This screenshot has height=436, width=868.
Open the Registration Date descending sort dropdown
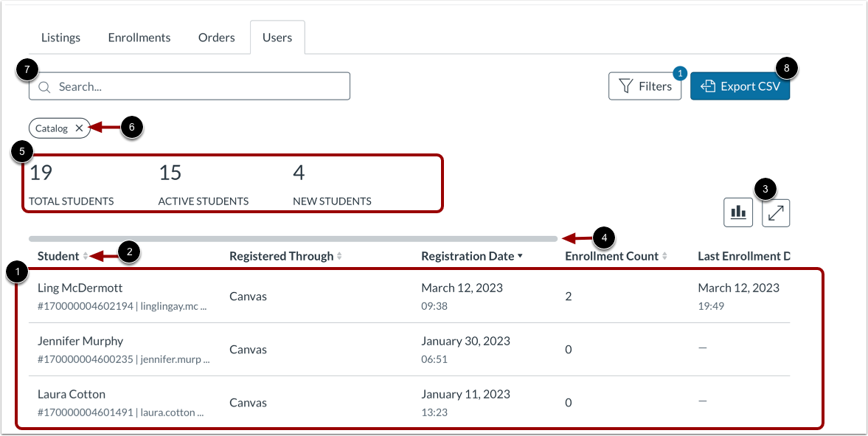point(519,255)
